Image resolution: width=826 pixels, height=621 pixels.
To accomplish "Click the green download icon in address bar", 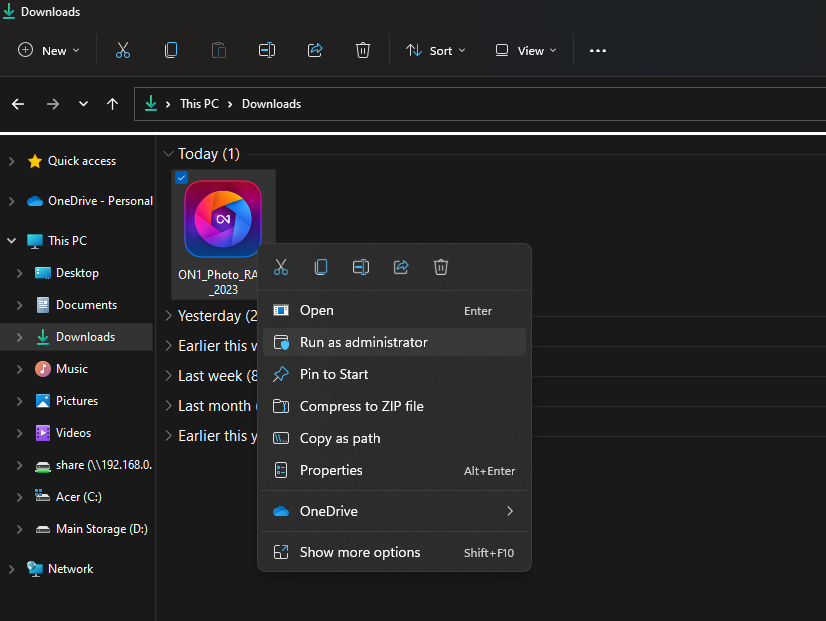I will [x=151, y=103].
